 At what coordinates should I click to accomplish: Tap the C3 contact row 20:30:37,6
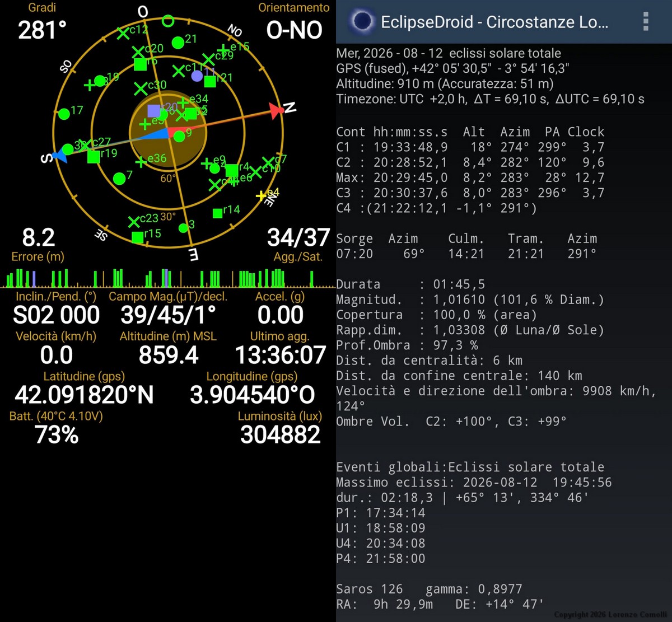pyautogui.click(x=470, y=193)
